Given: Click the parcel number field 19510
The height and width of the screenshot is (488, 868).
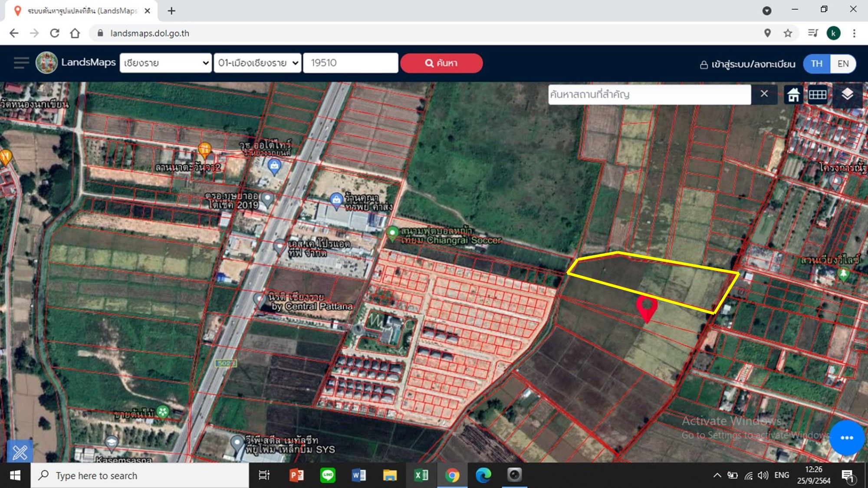Looking at the screenshot, I should pyautogui.click(x=351, y=63).
